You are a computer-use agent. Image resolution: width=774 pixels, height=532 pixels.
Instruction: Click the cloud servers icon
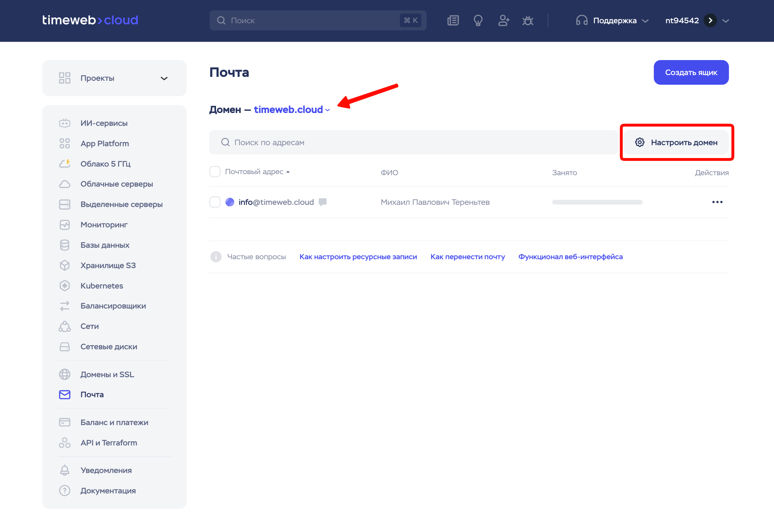pyautogui.click(x=65, y=184)
